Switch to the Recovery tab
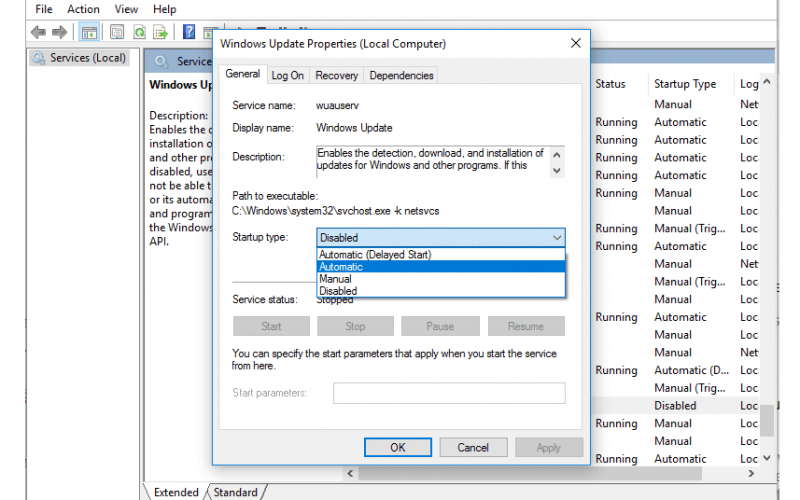This screenshot has height=500, width=800. pyautogui.click(x=336, y=76)
